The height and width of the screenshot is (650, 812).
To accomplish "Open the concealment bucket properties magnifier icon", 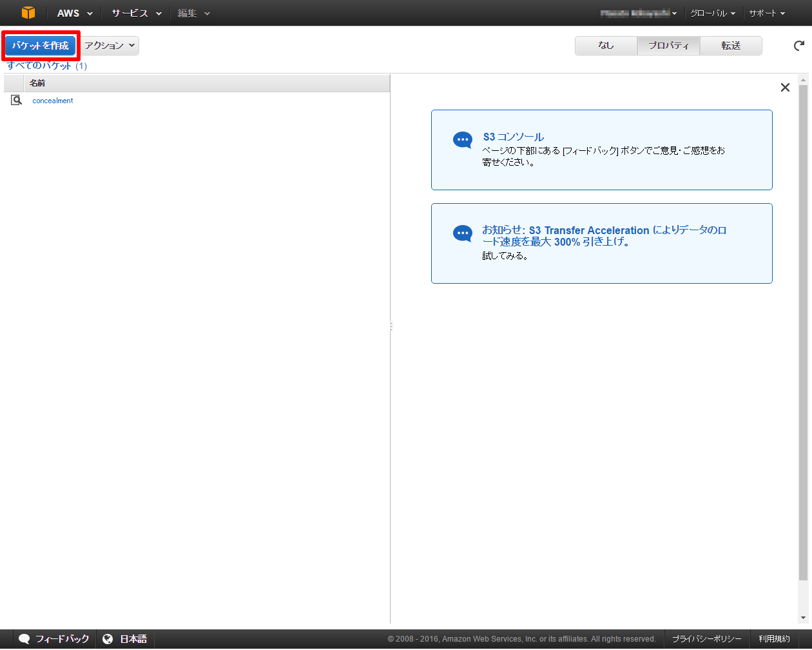I will [x=17, y=101].
